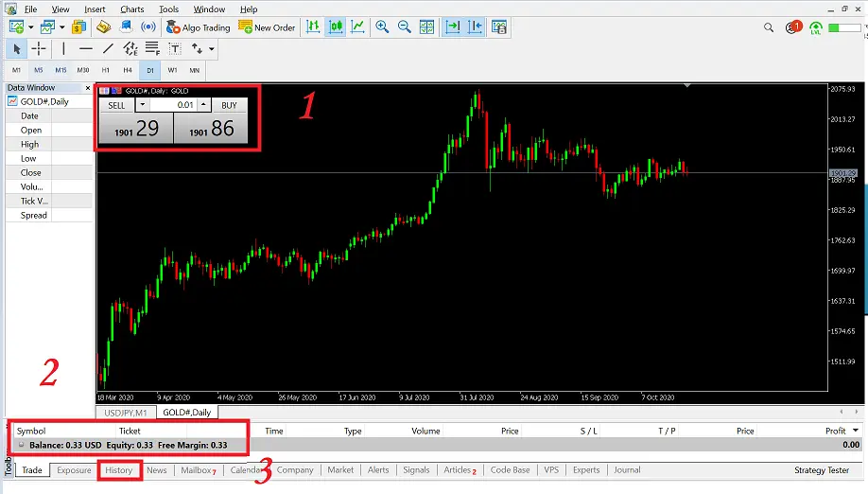This screenshot has height=494, width=868.
Task: Switch chart to line chart style
Action: pyautogui.click(x=357, y=27)
